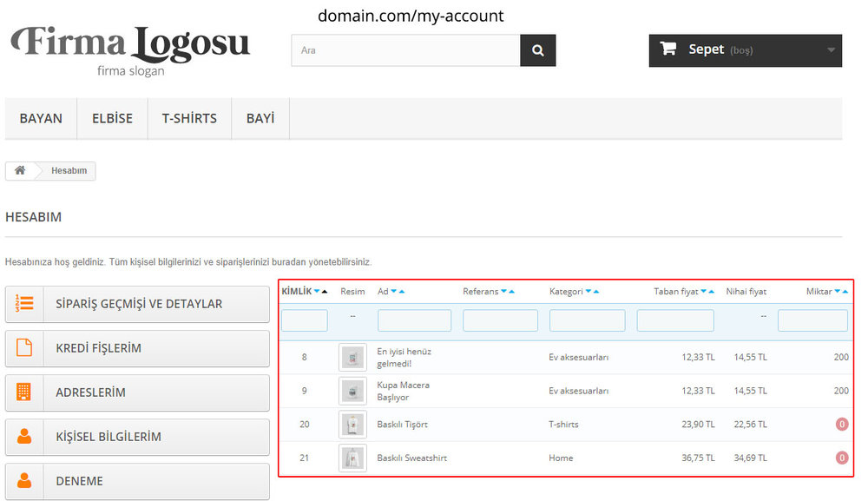Open SİPARİŞ GEÇMİŞİ VE DETAYLAR

tap(137, 304)
